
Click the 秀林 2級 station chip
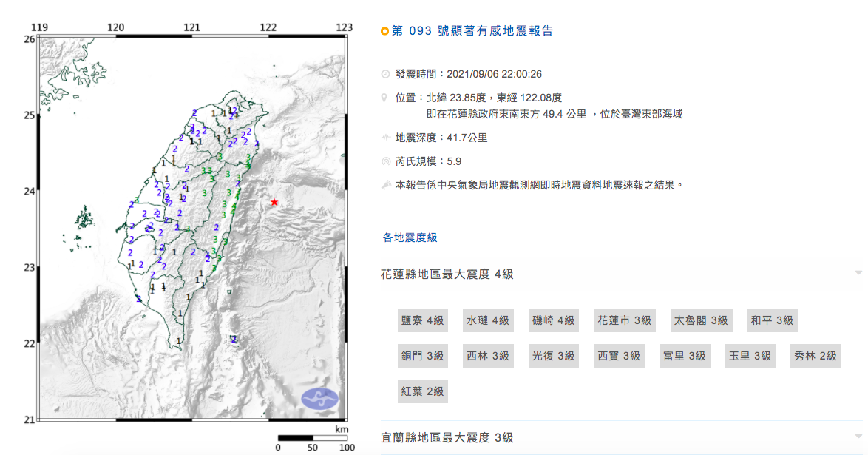pyautogui.click(x=816, y=356)
